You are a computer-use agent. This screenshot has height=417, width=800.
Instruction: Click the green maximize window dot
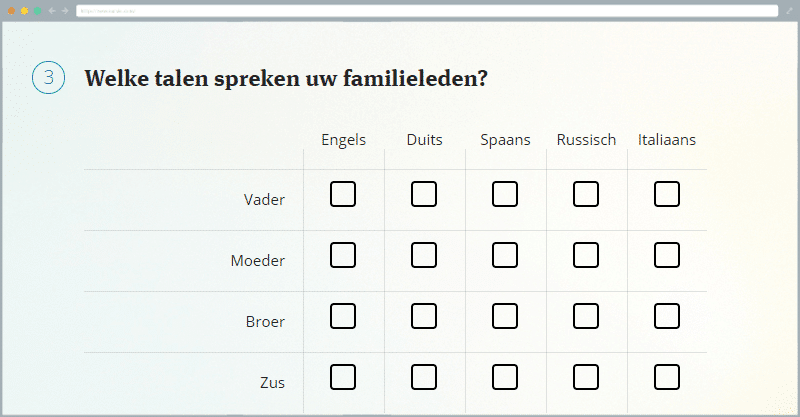pyautogui.click(x=36, y=10)
